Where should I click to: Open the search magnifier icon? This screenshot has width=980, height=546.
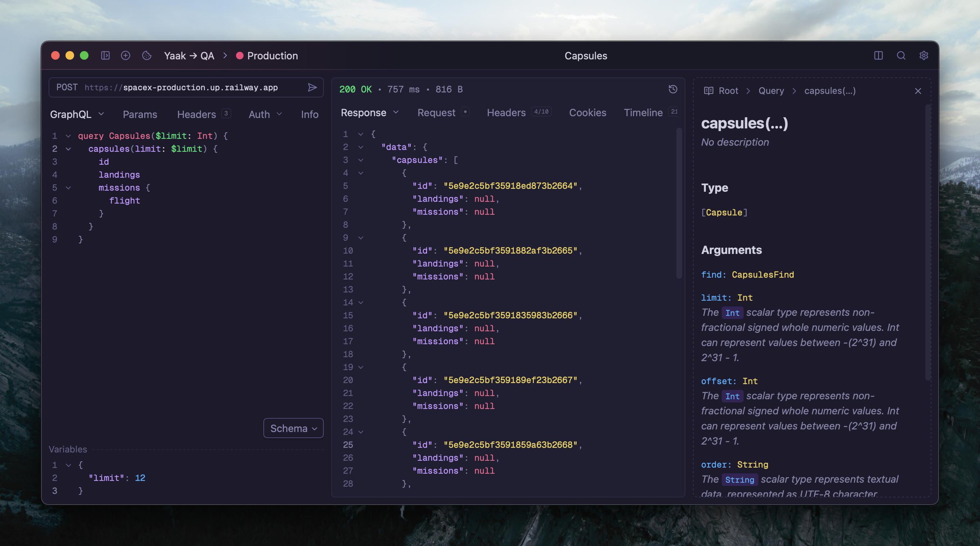(x=901, y=55)
